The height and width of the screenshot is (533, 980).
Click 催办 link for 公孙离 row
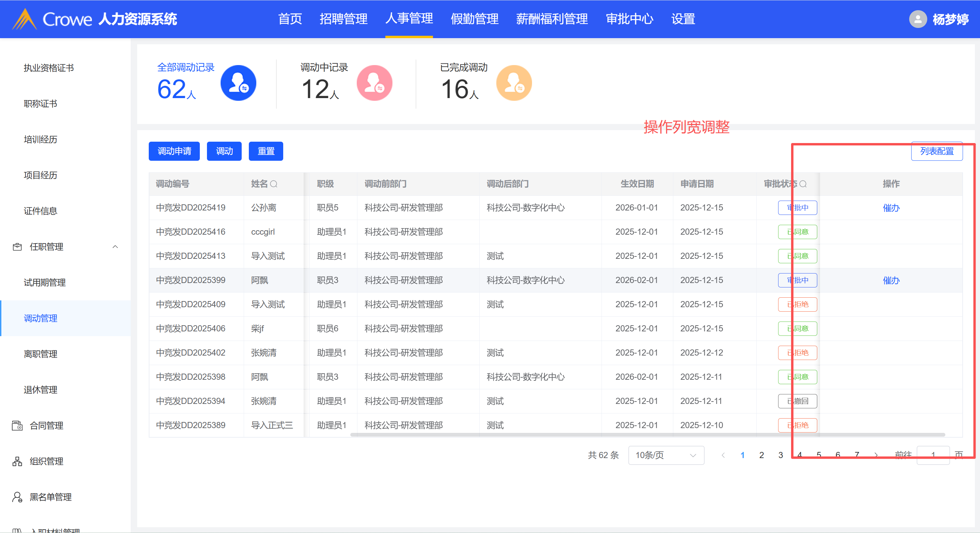(891, 208)
